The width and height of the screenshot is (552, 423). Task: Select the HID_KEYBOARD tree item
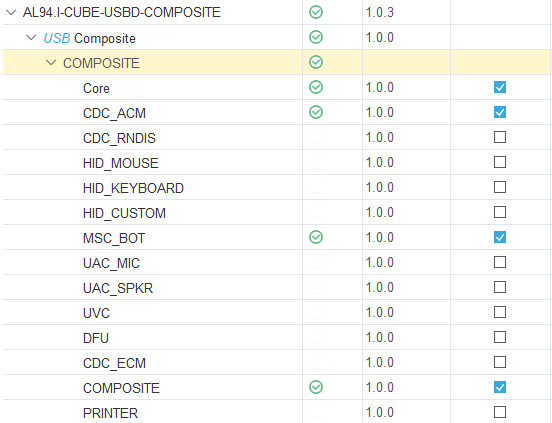pyautogui.click(x=133, y=188)
